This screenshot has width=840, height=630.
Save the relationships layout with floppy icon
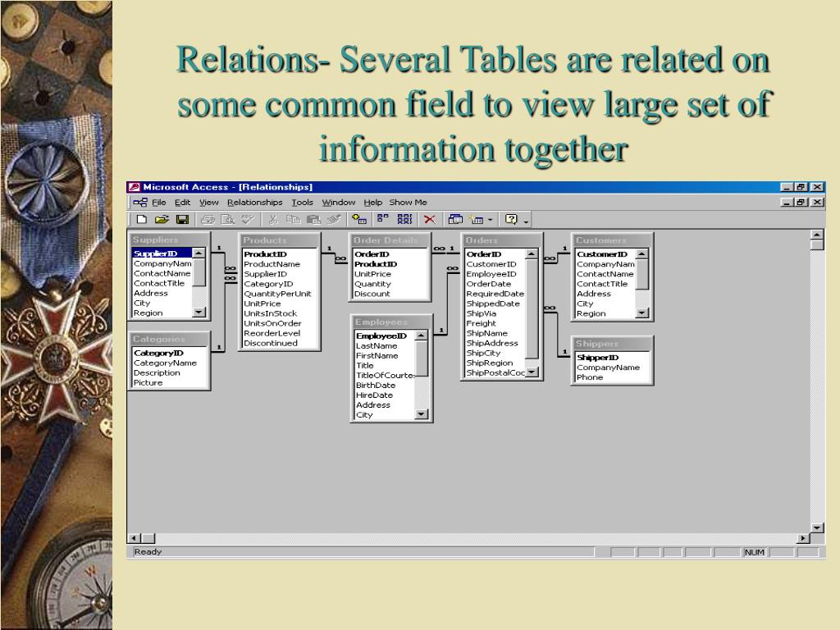(x=183, y=219)
